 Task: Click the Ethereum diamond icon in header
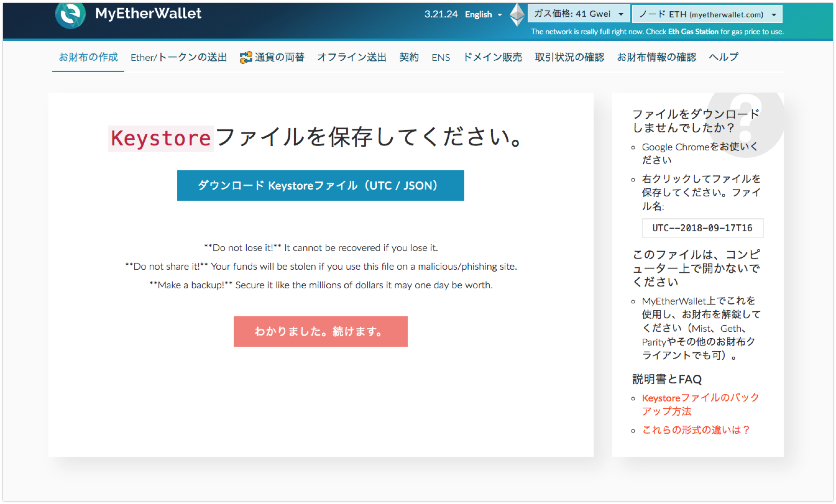click(x=517, y=14)
